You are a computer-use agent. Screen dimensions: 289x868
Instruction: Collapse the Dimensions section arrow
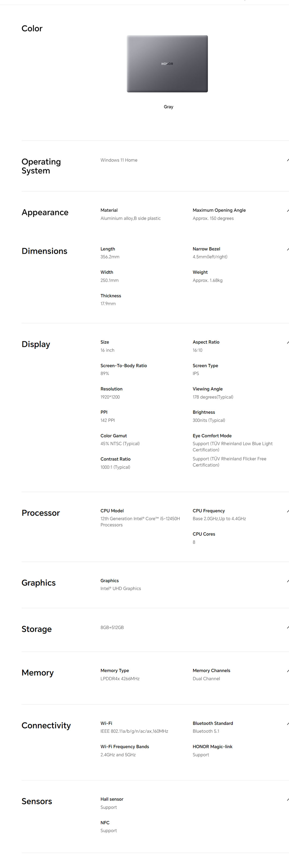point(288,249)
